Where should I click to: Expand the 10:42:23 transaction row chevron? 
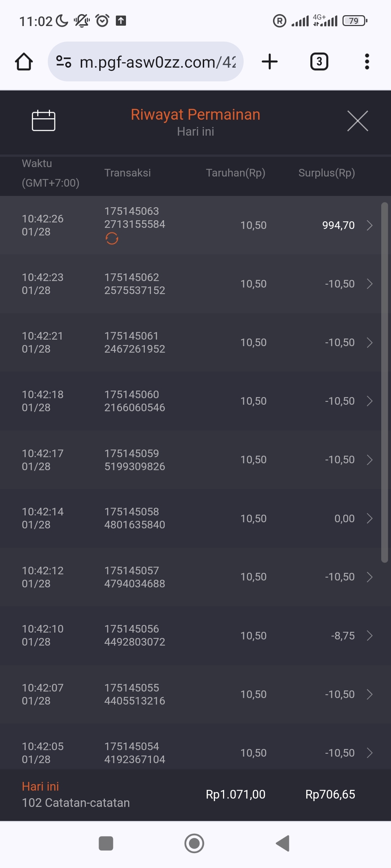[370, 284]
